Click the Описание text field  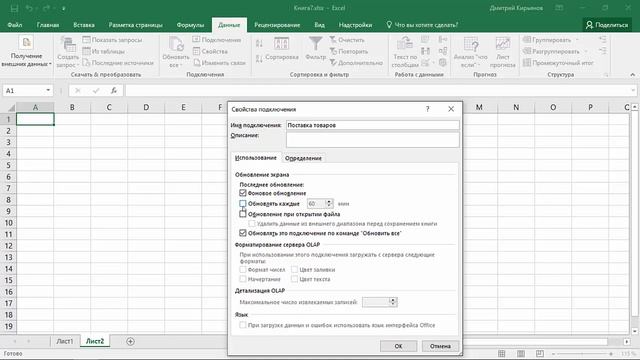click(372, 140)
